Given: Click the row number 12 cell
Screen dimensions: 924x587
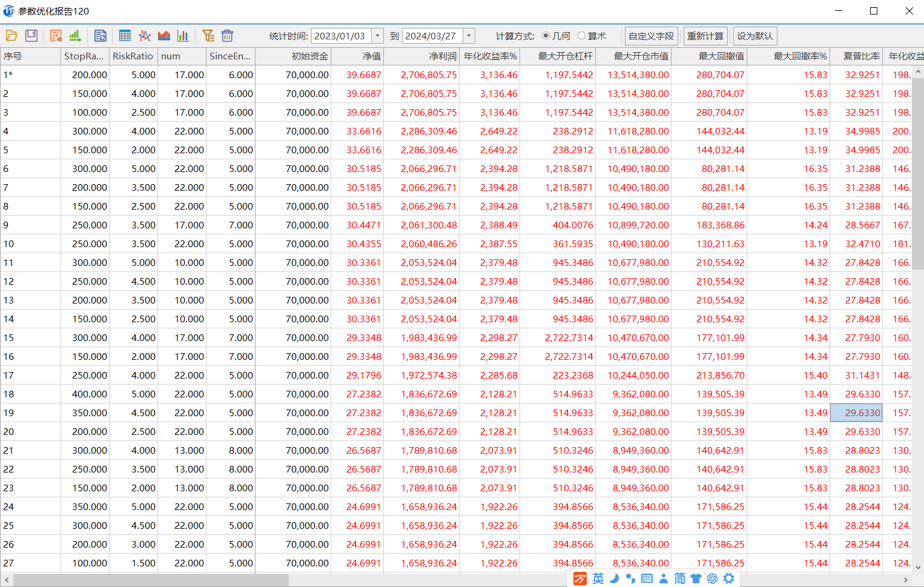Looking at the screenshot, I should tap(30, 282).
